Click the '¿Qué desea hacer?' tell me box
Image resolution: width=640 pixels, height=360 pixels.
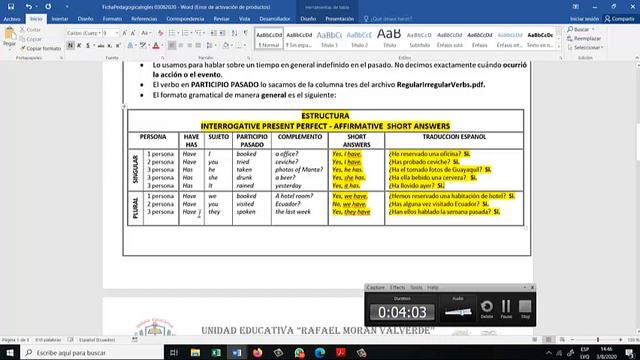(388, 19)
